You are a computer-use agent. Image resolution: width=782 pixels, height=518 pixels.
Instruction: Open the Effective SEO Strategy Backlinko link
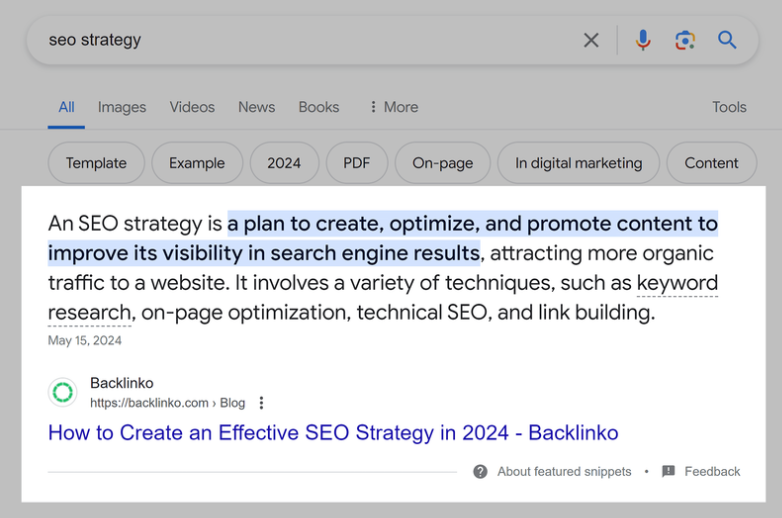point(333,433)
